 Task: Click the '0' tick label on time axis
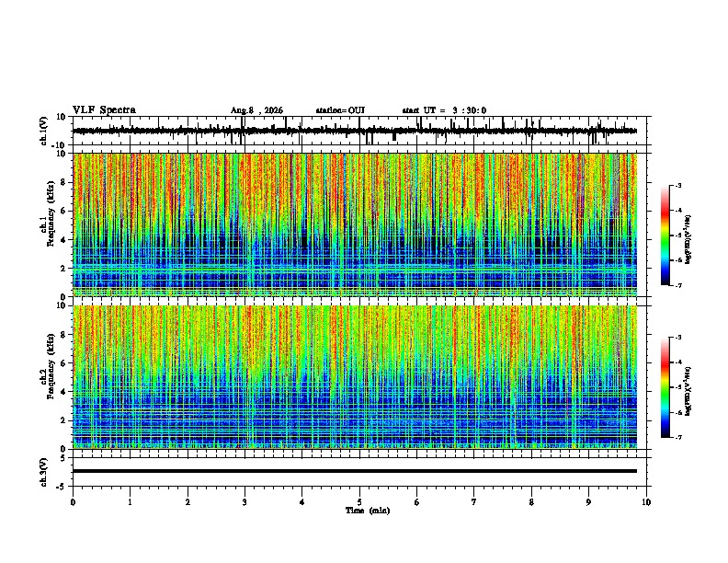coord(73,502)
